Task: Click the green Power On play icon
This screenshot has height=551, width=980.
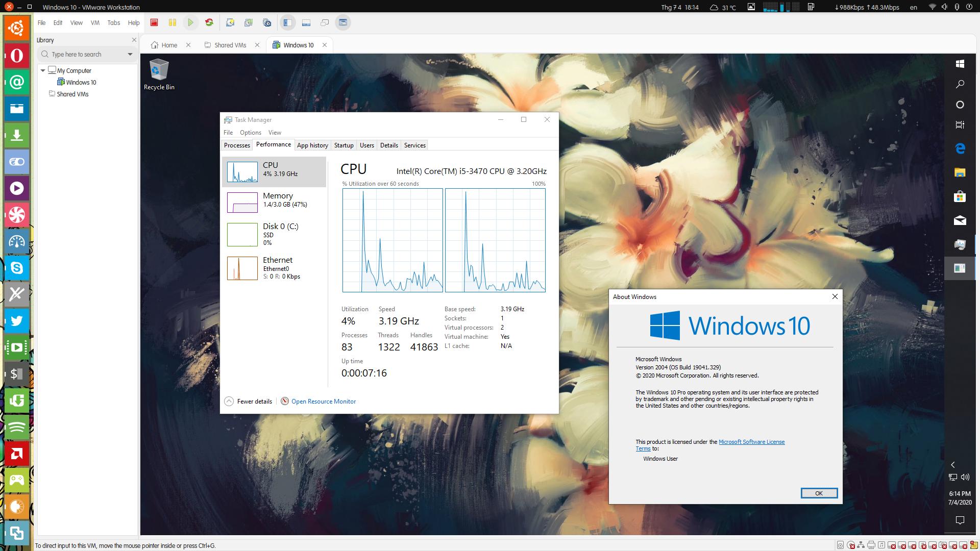Action: pos(190,22)
